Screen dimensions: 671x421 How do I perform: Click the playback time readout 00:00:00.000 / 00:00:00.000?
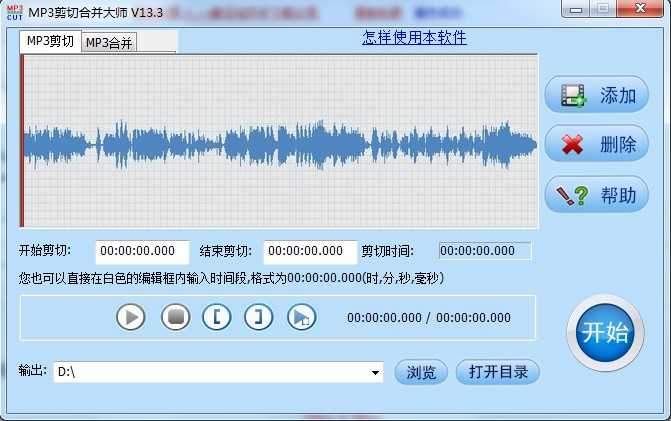pyautogui.click(x=429, y=317)
